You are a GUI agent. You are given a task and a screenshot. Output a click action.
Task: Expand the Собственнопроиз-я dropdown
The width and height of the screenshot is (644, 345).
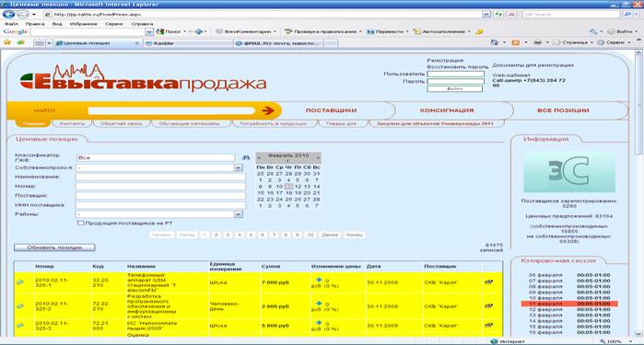[x=239, y=167]
